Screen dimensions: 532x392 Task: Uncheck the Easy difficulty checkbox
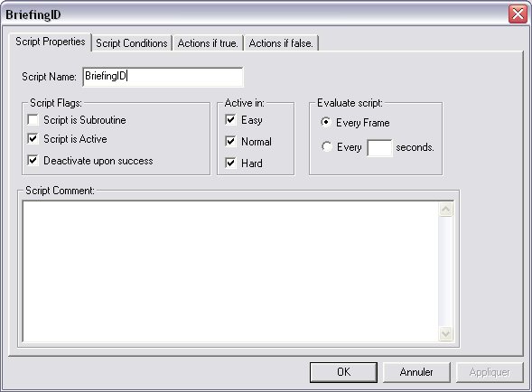click(230, 120)
